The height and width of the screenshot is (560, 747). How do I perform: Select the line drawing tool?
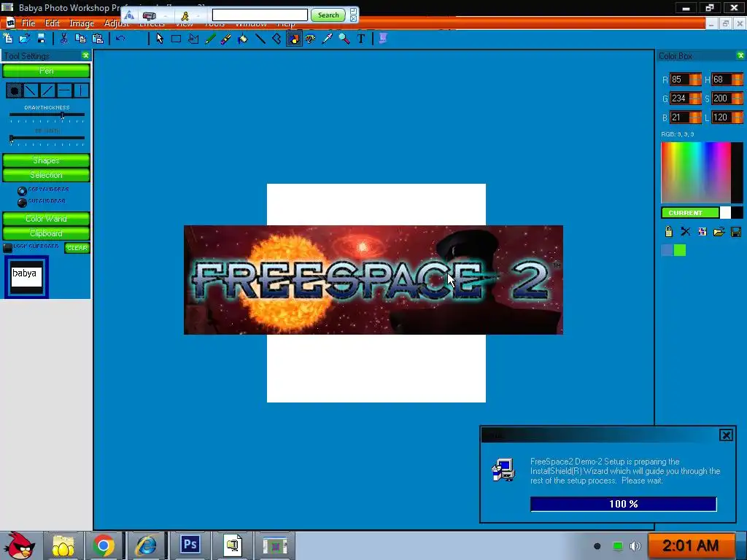click(x=260, y=39)
